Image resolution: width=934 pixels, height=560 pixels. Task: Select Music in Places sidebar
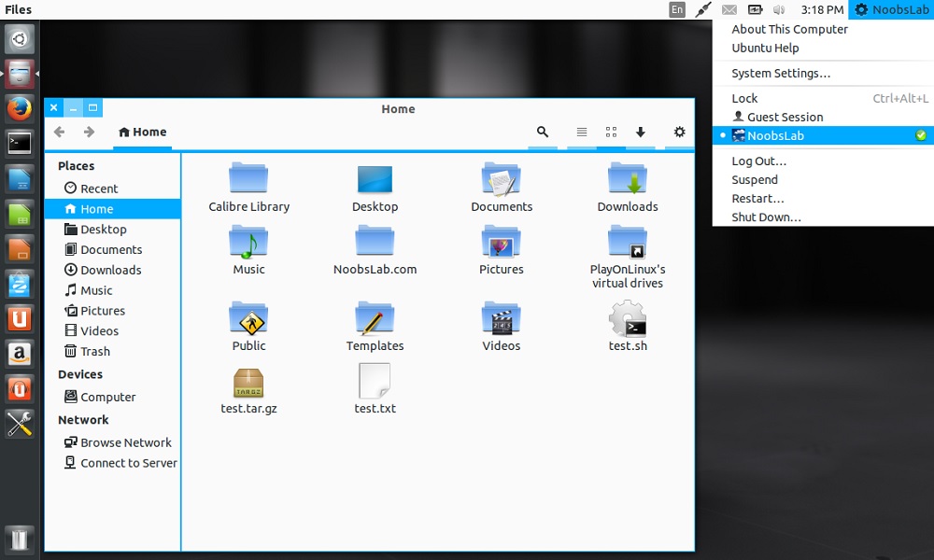[113, 290]
